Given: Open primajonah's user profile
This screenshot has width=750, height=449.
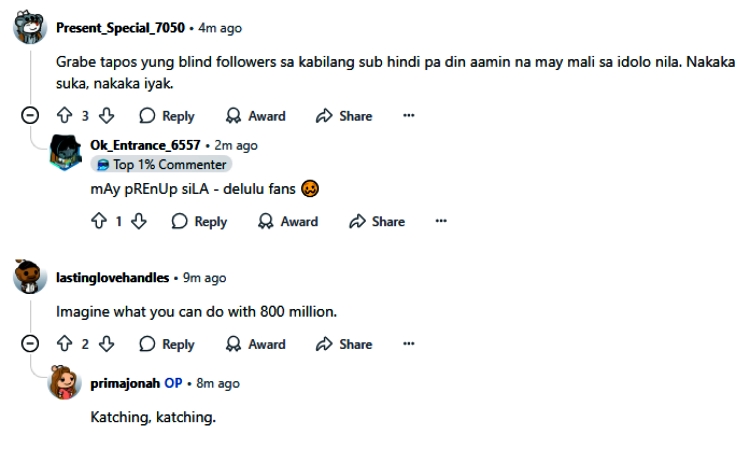Looking at the screenshot, I should tap(124, 383).
